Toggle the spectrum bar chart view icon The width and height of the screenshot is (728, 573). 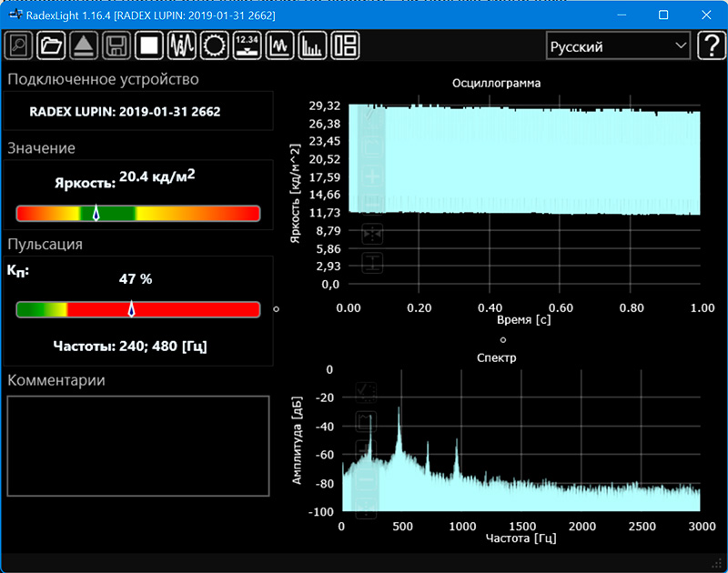(312, 45)
